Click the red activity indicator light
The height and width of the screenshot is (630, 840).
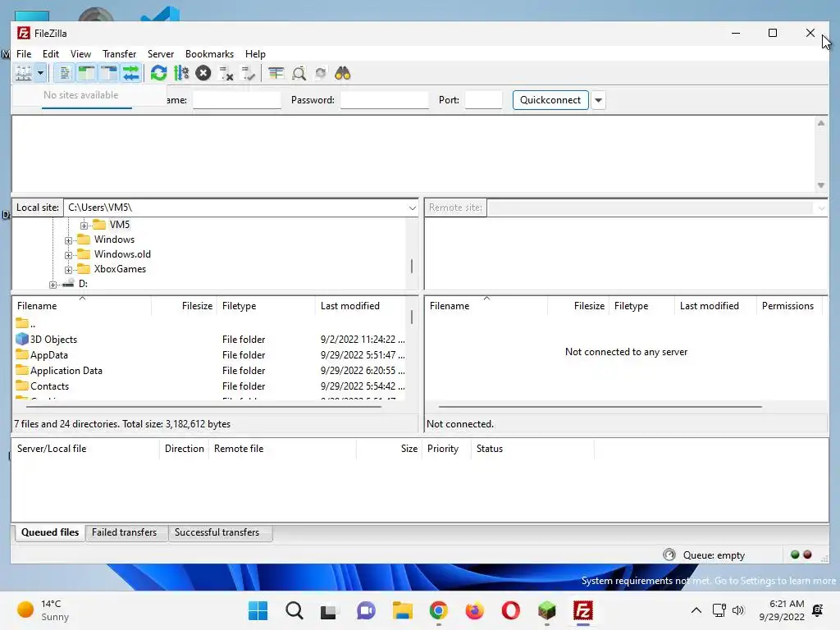807,555
